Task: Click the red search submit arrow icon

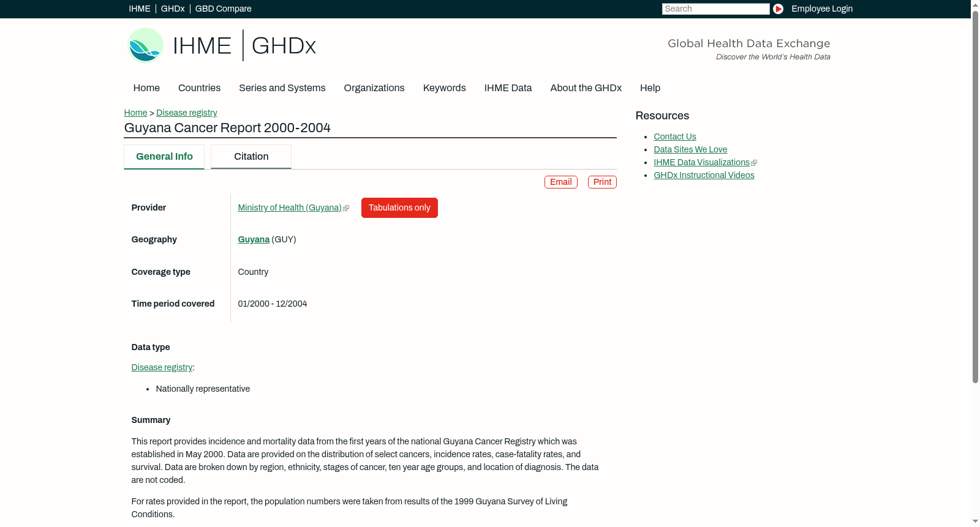Action: (778, 9)
